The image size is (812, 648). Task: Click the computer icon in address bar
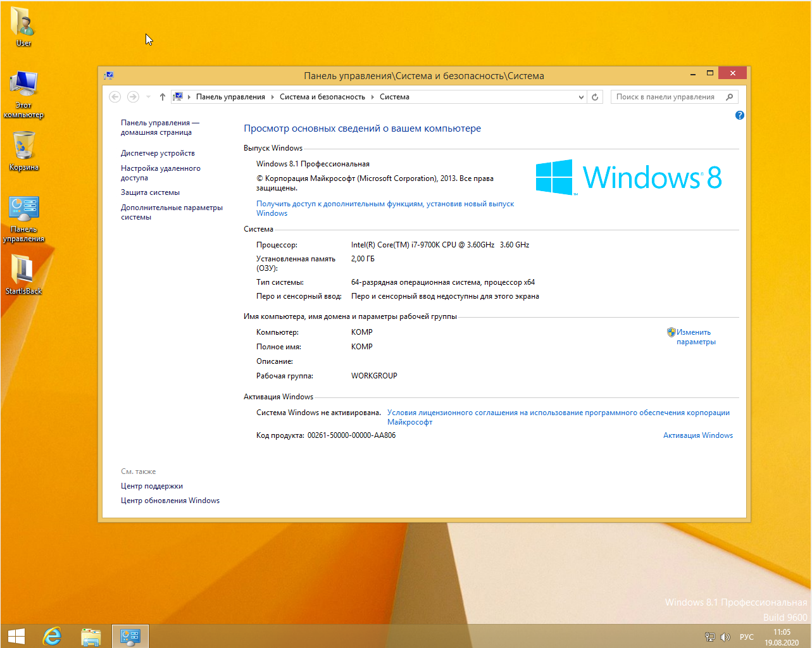pos(178,97)
